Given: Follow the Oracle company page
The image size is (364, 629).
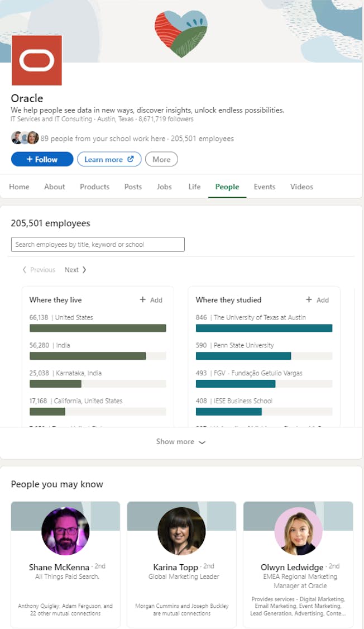Looking at the screenshot, I should pyautogui.click(x=42, y=159).
